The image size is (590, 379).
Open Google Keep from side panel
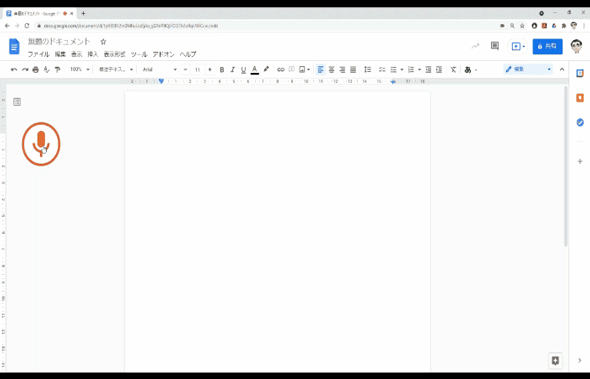(580, 98)
